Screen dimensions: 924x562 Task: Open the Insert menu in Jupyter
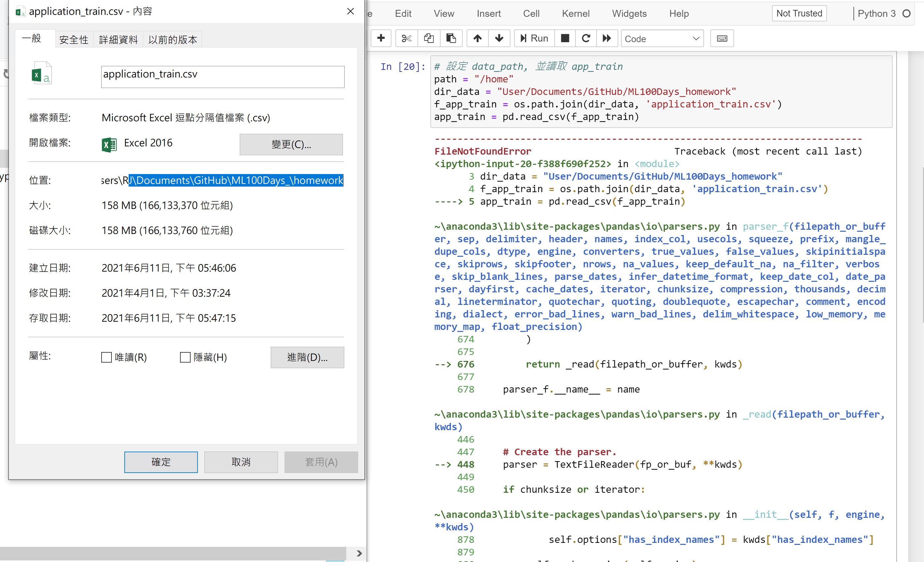pyautogui.click(x=489, y=14)
